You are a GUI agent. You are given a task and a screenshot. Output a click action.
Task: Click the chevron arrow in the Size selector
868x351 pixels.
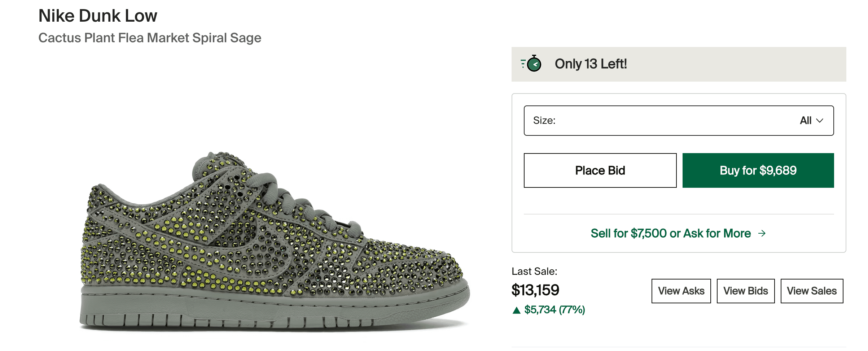(x=820, y=121)
